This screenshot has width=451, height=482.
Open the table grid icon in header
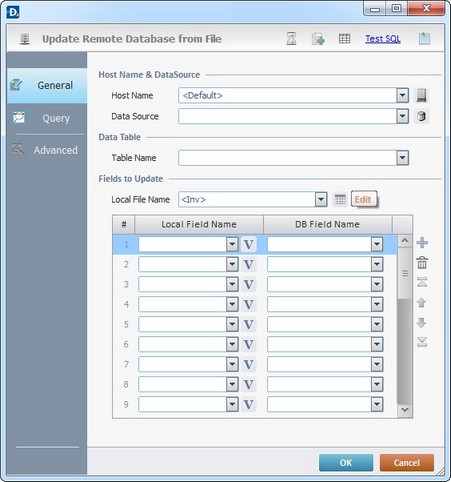coord(344,39)
